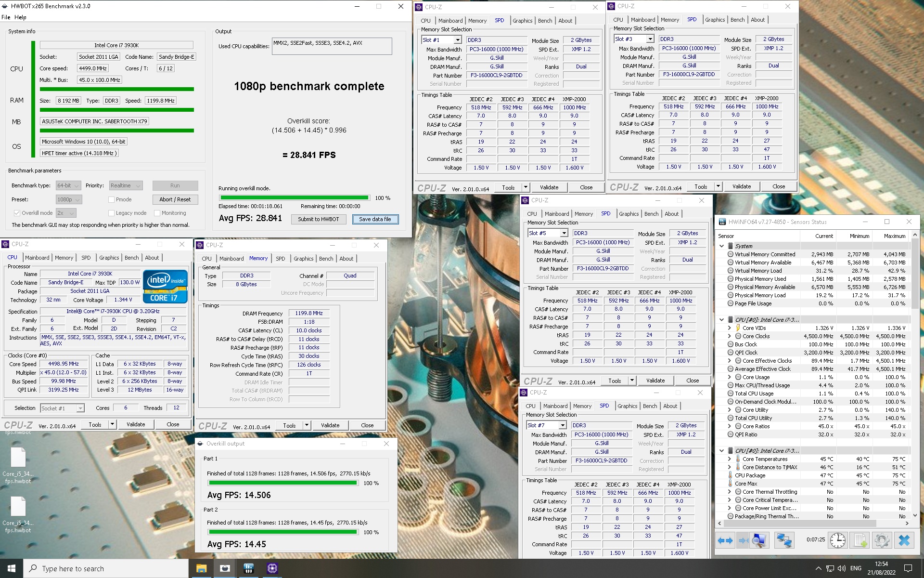Image resolution: width=924 pixels, height=578 pixels.
Task: Toggle the Overkill mode checkbox
Action: 17,213
